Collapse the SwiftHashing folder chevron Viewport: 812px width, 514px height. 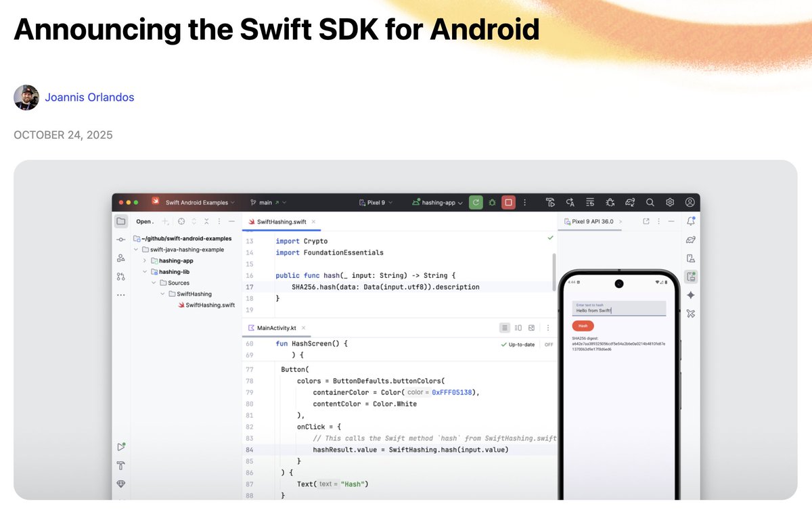(162, 294)
